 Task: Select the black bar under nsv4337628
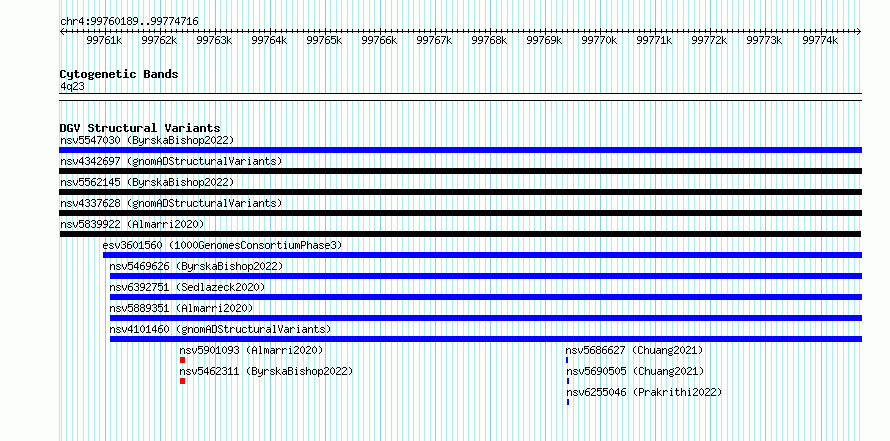coord(460,213)
